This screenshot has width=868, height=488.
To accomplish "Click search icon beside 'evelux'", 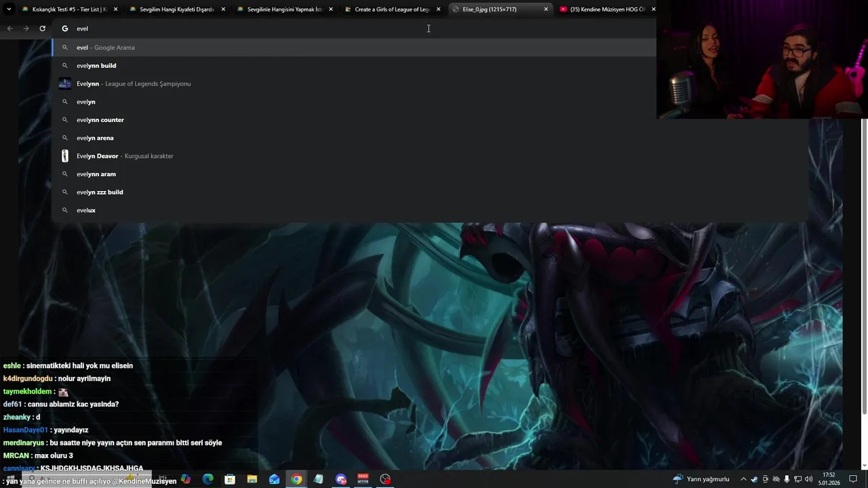I will [x=65, y=210].
